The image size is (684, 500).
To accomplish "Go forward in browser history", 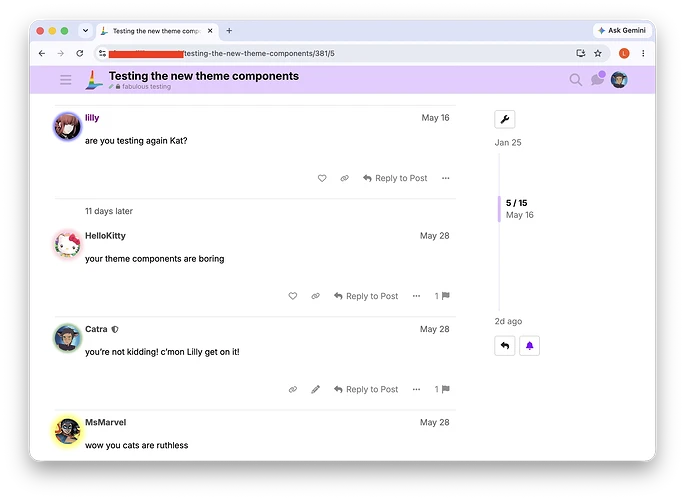I will [x=61, y=53].
